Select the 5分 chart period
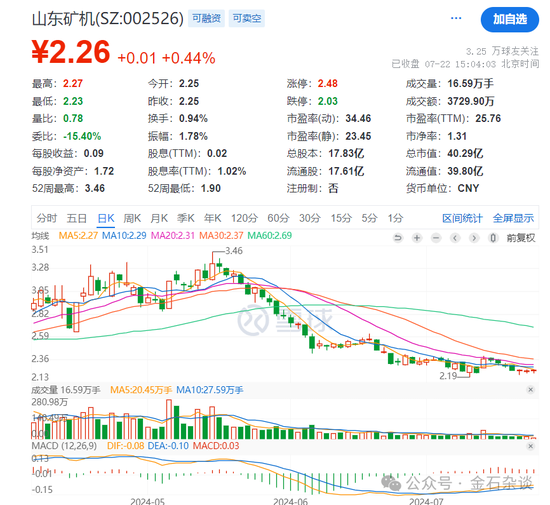 click(369, 218)
